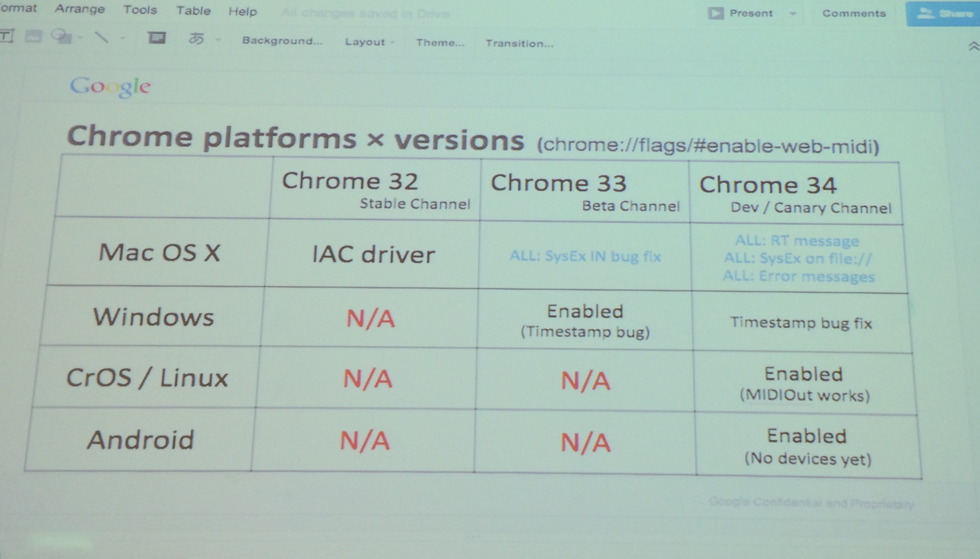Expand the input tools dropdown arrow
The height and width of the screenshot is (559, 980).
pos(218,40)
